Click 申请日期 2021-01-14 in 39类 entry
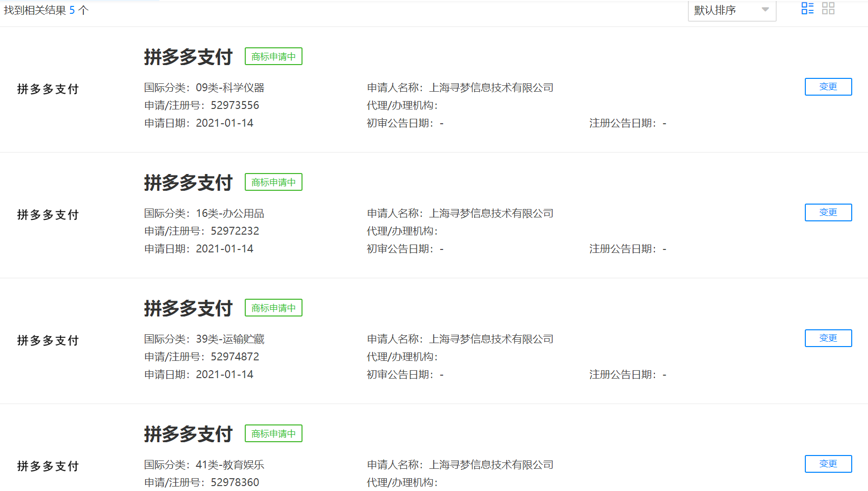The width and height of the screenshot is (868, 491). click(x=199, y=375)
